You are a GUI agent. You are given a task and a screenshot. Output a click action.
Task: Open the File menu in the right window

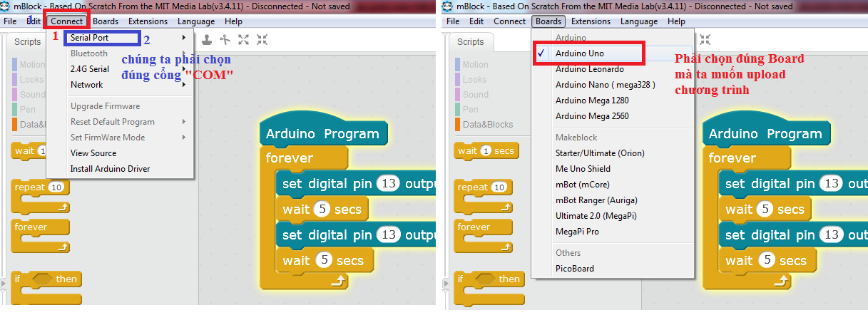point(453,21)
